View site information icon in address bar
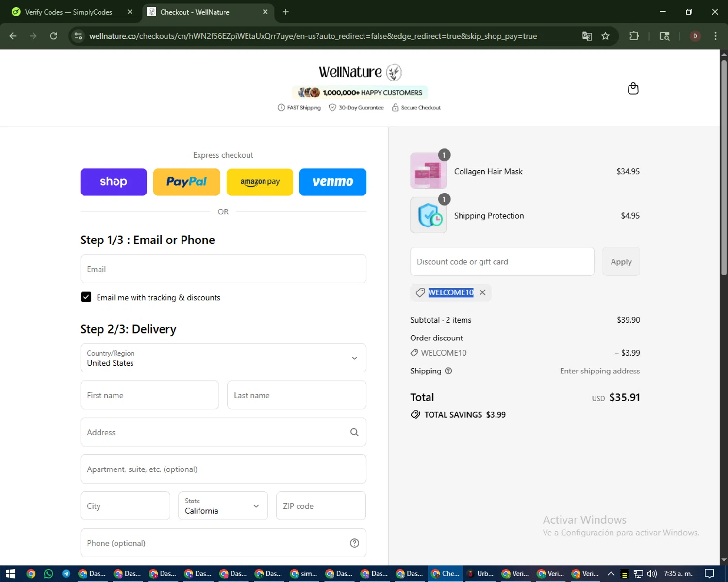The width and height of the screenshot is (728, 582). click(78, 36)
